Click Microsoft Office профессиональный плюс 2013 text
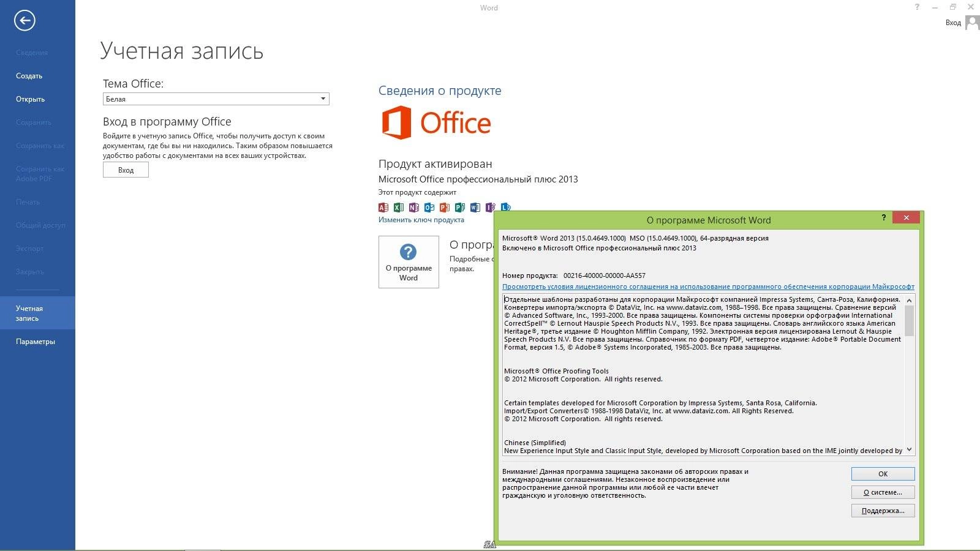 point(478,179)
